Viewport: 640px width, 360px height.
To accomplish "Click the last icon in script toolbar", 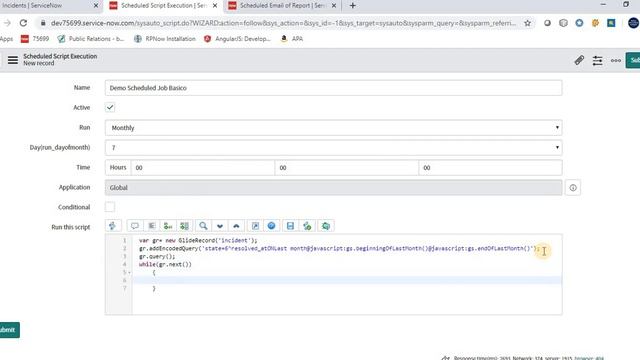I will pos(326,226).
